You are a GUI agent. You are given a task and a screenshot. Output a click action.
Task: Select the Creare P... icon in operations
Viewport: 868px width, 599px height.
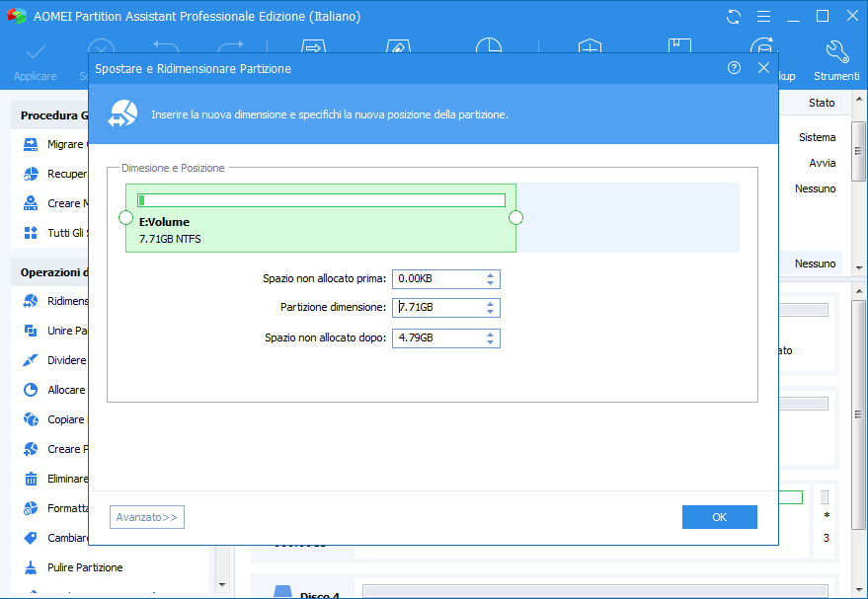click(31, 449)
